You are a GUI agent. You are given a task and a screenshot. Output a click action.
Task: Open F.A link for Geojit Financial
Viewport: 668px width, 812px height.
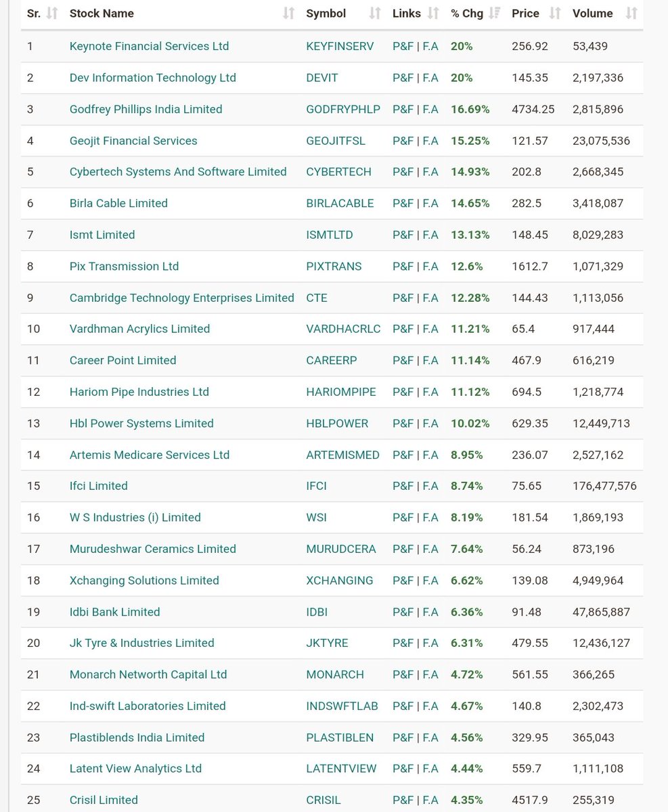430,141
